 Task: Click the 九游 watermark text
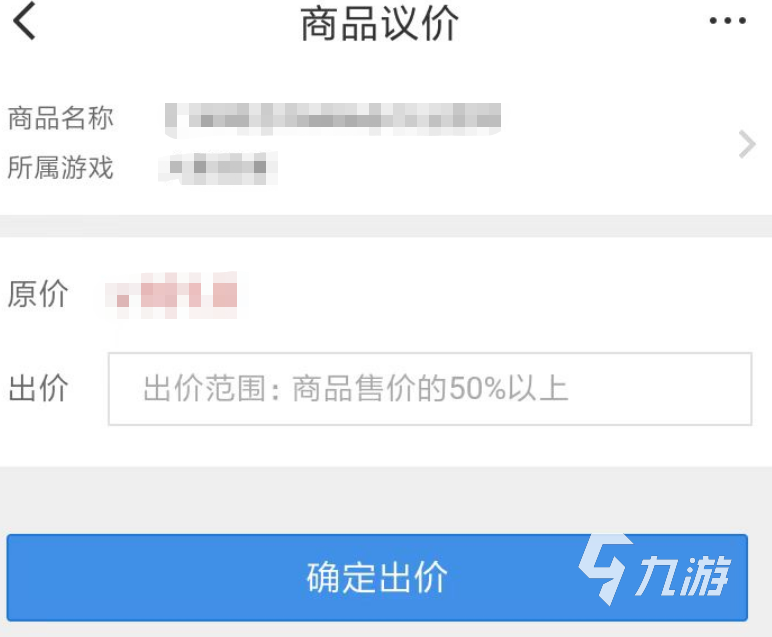682,575
